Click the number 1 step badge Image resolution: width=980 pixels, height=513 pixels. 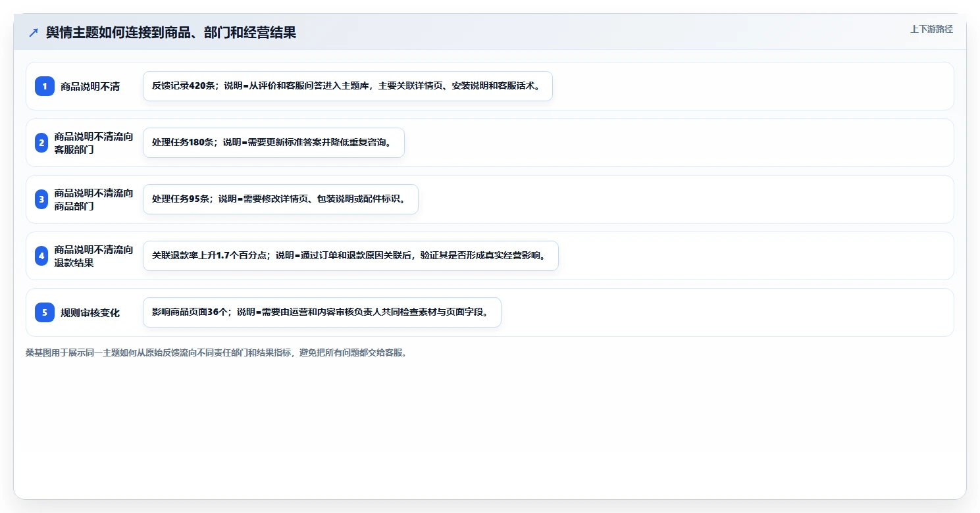tap(45, 86)
